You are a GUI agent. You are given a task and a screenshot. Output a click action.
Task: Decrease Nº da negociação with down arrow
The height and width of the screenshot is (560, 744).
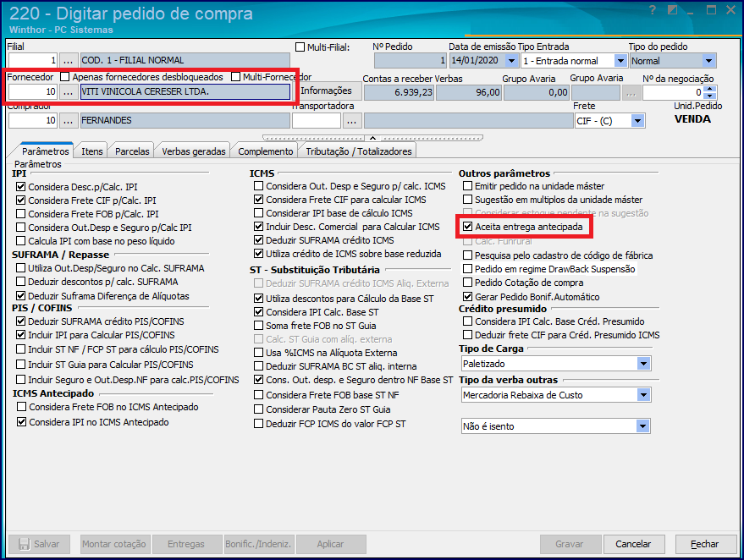click(710, 96)
